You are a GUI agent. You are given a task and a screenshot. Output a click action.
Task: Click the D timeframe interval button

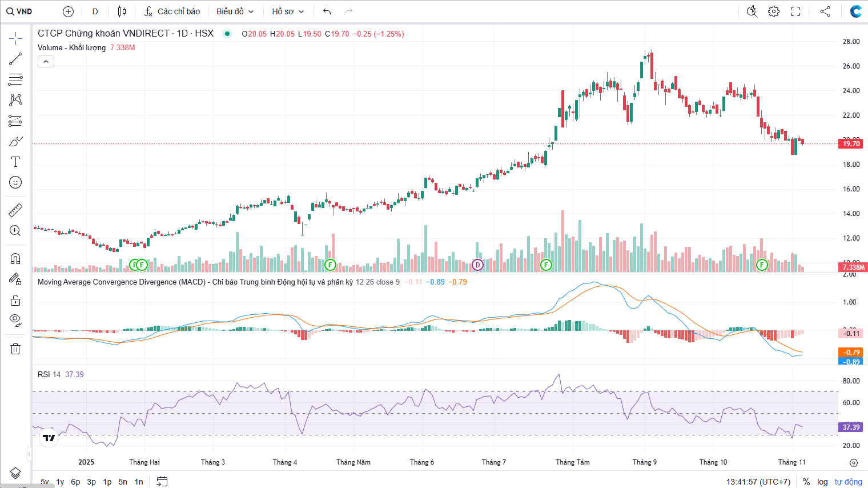[95, 11]
